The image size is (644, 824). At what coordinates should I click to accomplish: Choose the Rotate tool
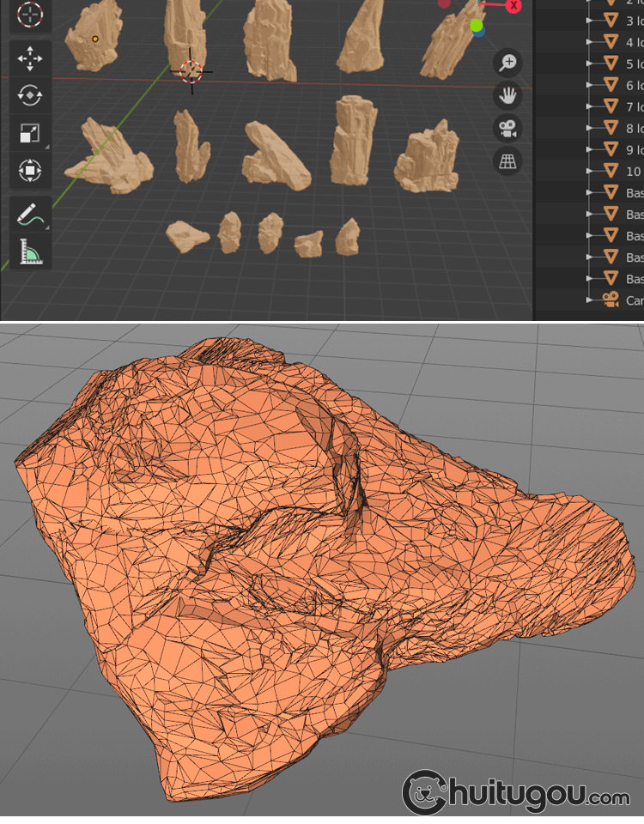[29, 95]
